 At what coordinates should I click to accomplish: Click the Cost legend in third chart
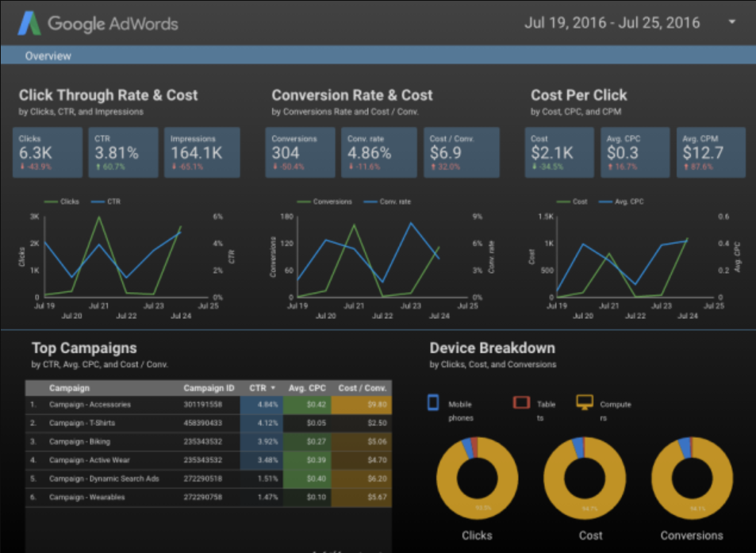[x=572, y=202]
